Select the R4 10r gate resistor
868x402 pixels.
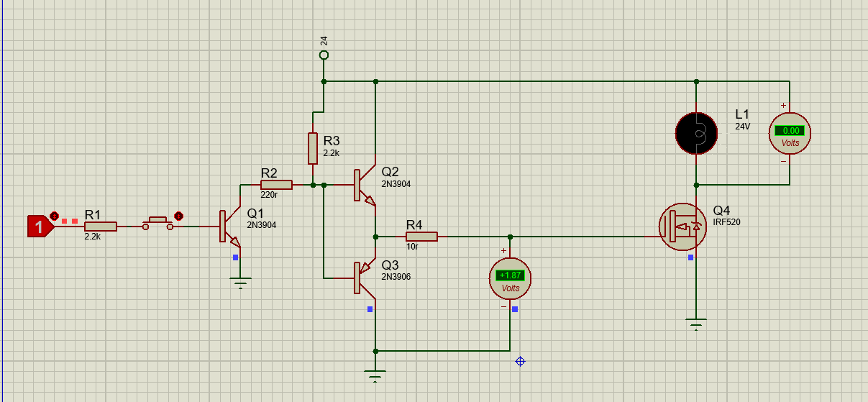[421, 237]
